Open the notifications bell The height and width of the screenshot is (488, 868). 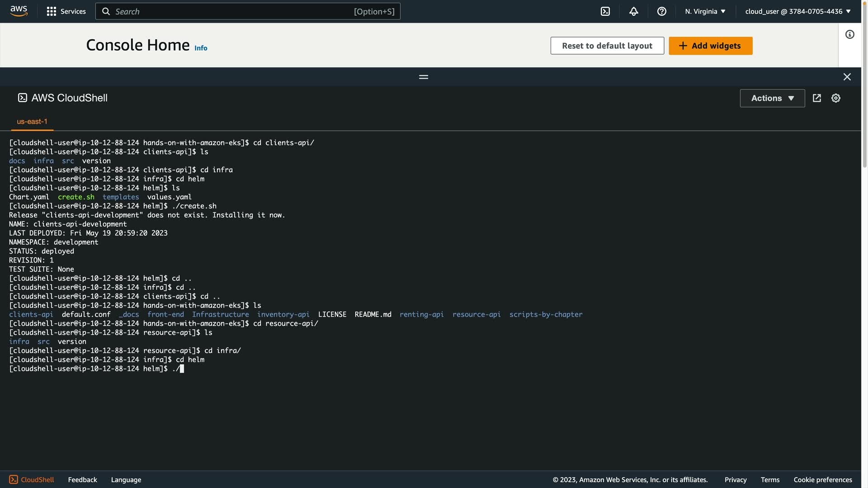pos(633,11)
